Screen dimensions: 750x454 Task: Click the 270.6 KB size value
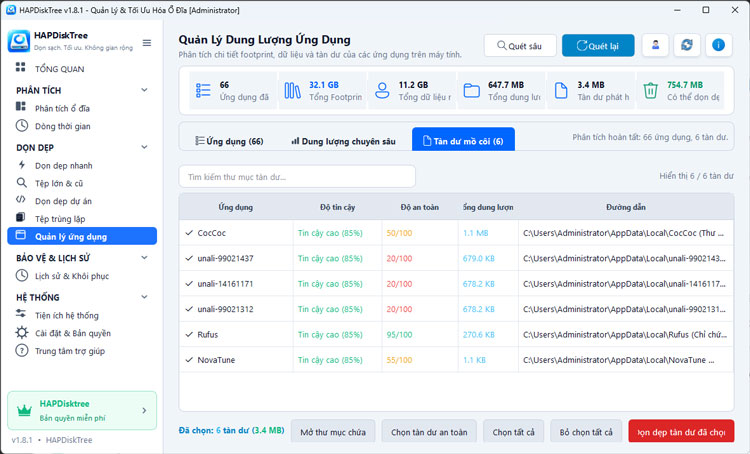point(478,334)
